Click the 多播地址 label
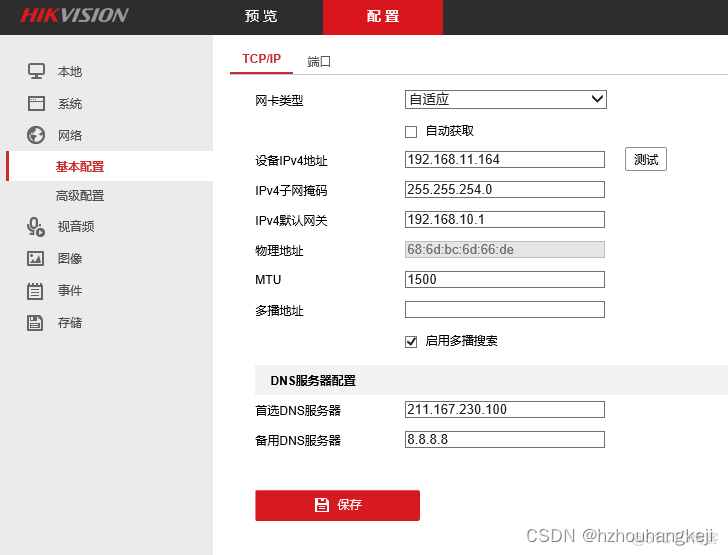Viewport: 728px width, 555px height. coord(279,311)
